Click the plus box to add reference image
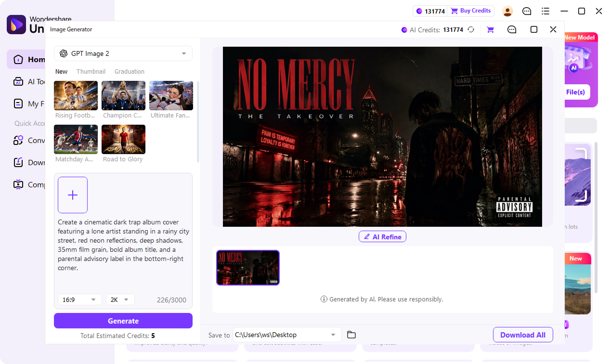The height and width of the screenshot is (364, 610). coord(73,195)
